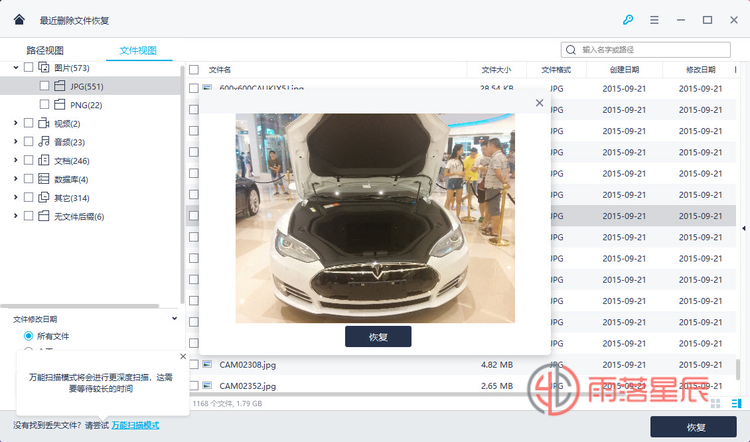Image resolution: width=750 pixels, height=442 pixels.
Task: Check the 音频(23) checkbox
Action: (x=29, y=142)
